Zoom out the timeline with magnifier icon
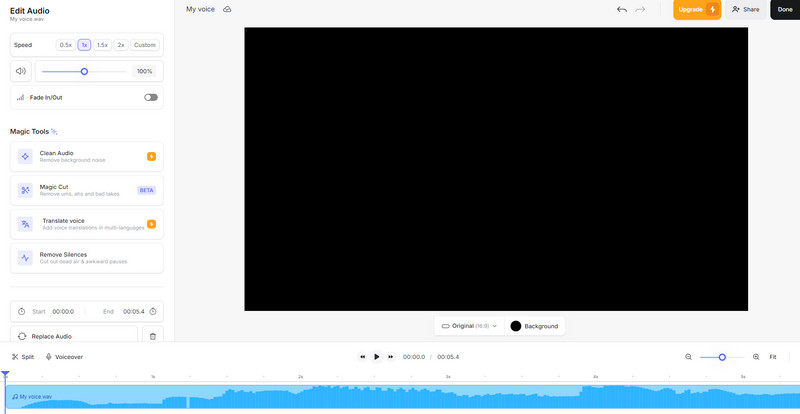Image resolution: width=800 pixels, height=414 pixels. 688,356
